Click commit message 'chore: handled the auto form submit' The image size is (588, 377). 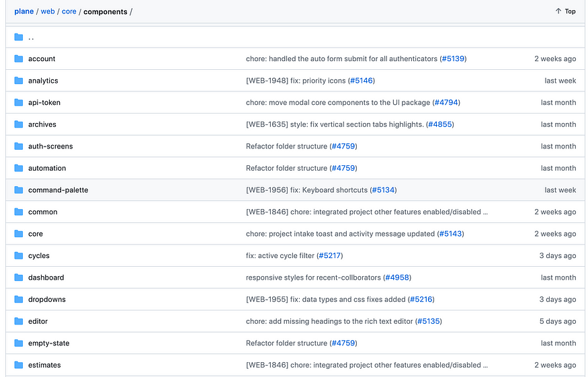341,59
